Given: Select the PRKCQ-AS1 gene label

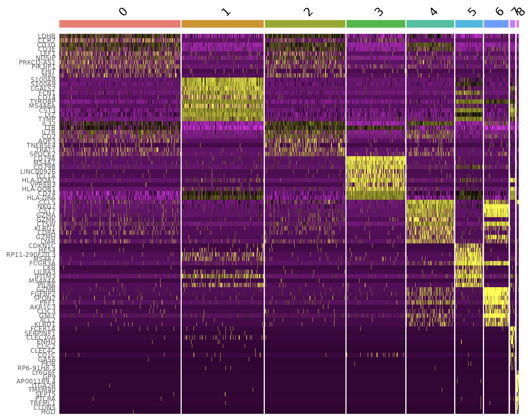Looking at the screenshot, I should [x=37, y=62].
